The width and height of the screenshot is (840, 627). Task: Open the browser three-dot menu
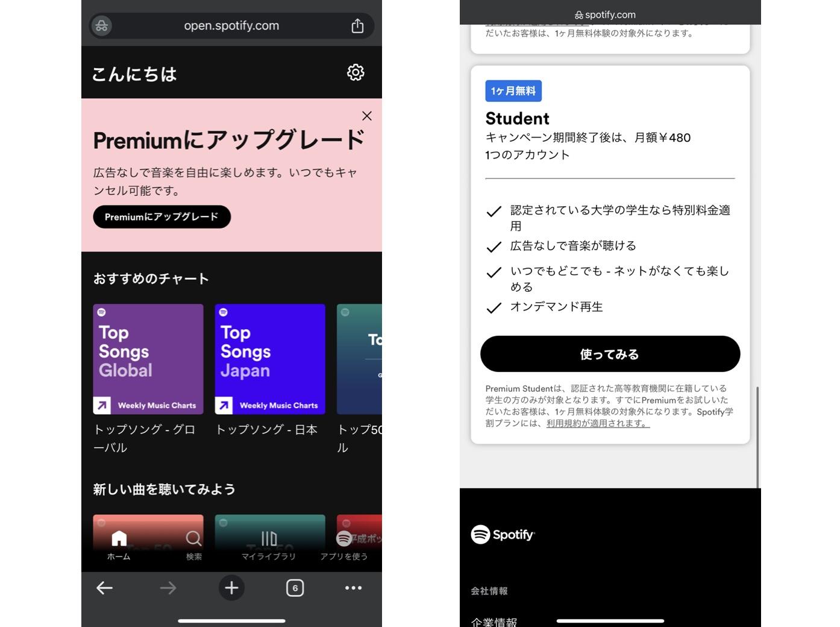(x=353, y=588)
